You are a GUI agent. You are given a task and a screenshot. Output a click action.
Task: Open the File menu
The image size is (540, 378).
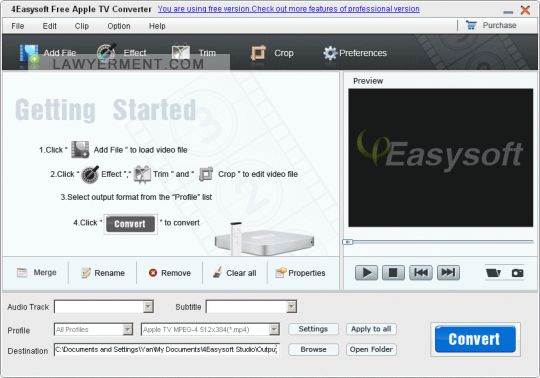18,26
